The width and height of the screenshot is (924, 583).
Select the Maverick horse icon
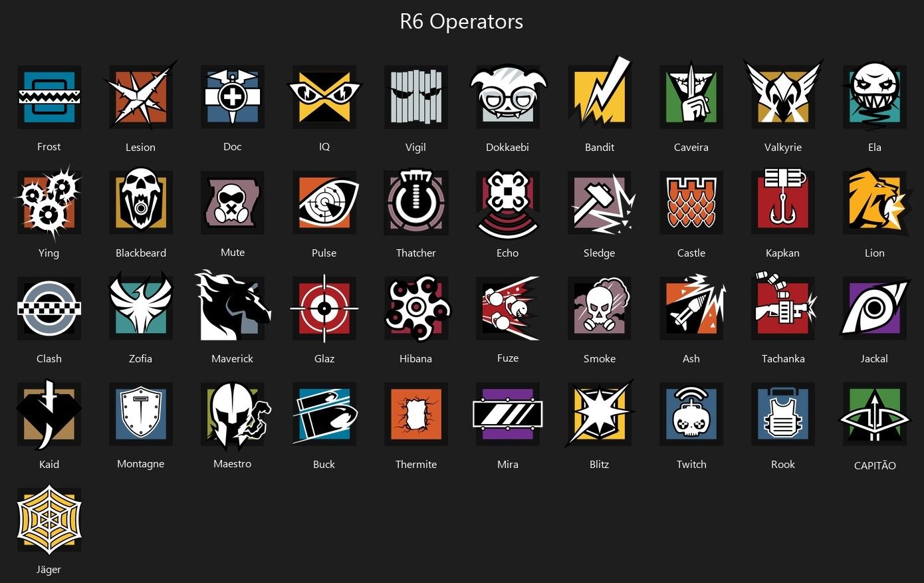pyautogui.click(x=232, y=306)
